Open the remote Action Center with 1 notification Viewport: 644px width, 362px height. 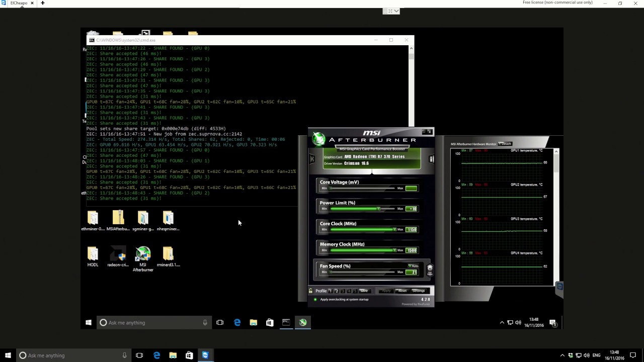pos(553,322)
